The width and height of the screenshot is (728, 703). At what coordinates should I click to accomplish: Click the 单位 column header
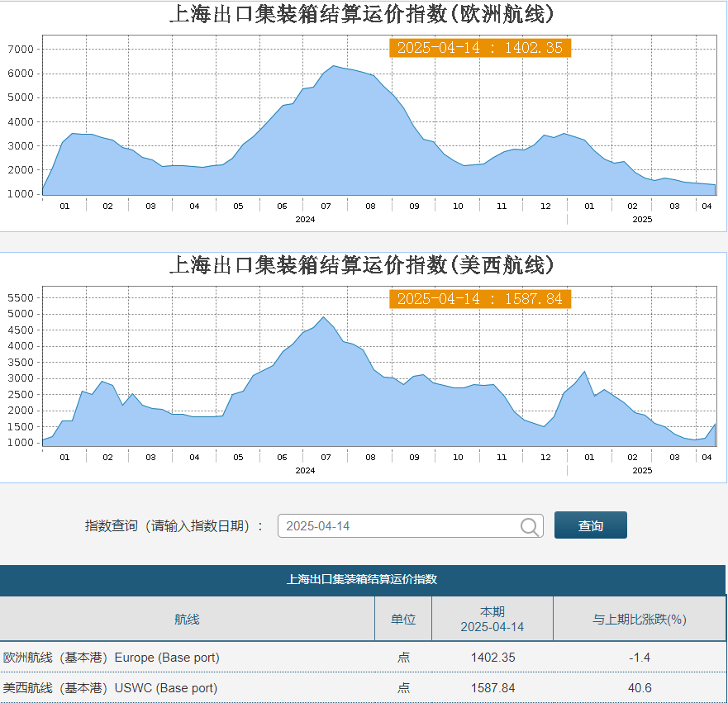point(402,619)
